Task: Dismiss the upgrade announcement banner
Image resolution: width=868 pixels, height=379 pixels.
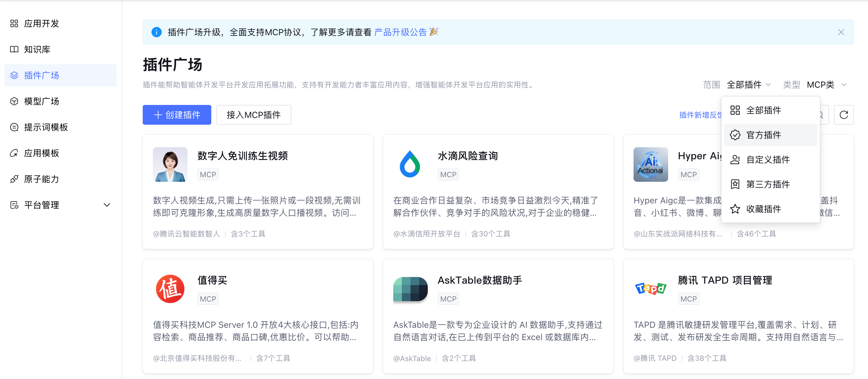Action: click(841, 32)
